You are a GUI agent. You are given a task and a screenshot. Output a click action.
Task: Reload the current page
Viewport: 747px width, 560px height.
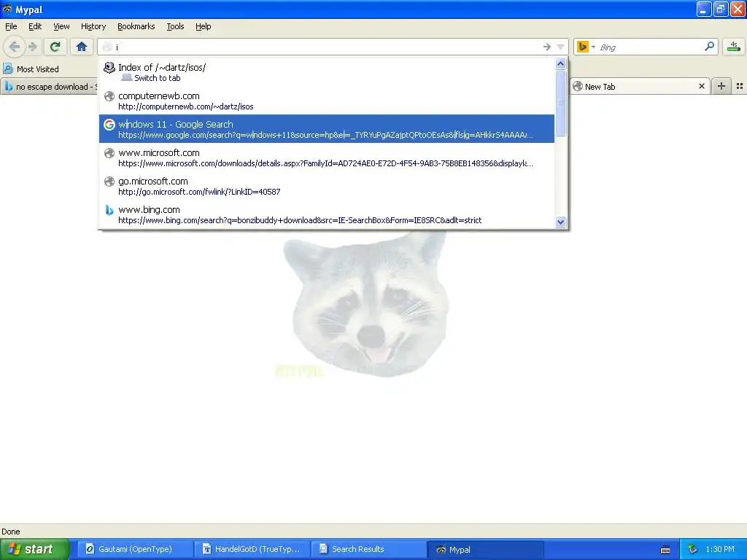[55, 47]
